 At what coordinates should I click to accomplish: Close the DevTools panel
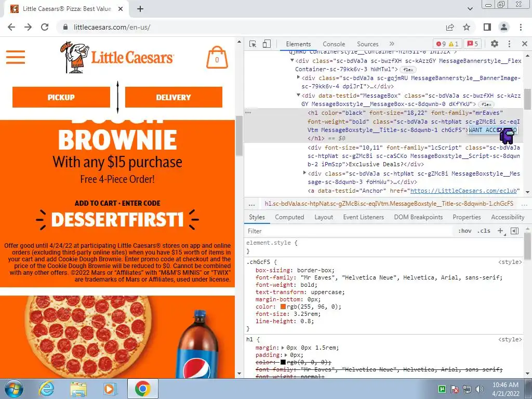pos(525,44)
